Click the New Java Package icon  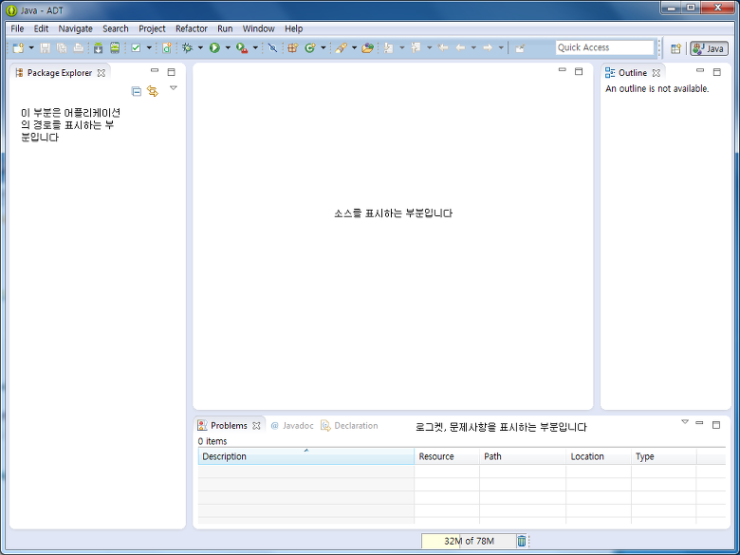tap(293, 48)
